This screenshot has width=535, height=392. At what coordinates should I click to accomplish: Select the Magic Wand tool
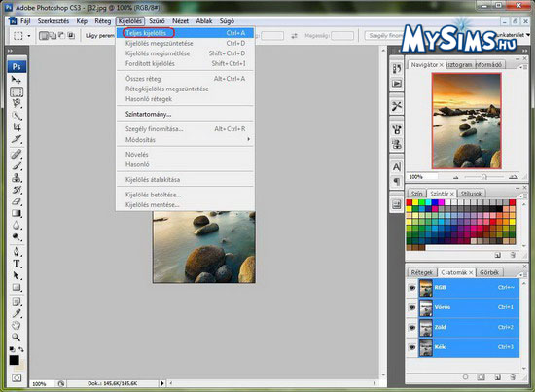[x=17, y=116]
